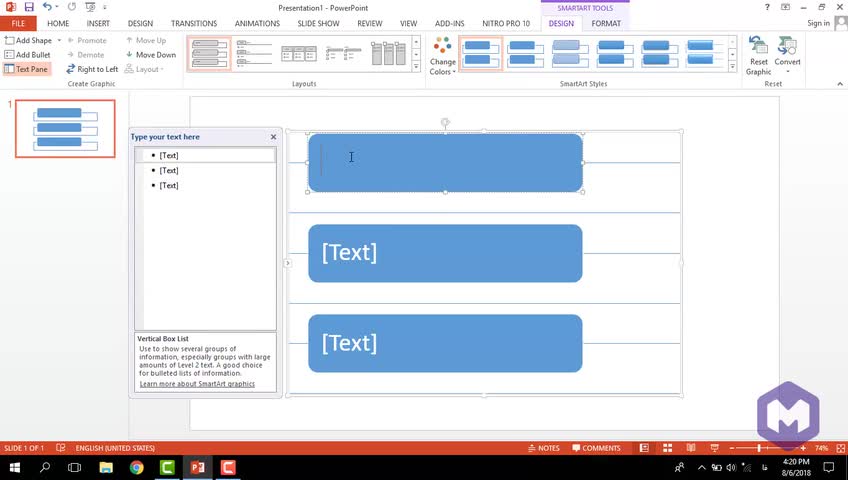The height and width of the screenshot is (480, 848).
Task: Close the Type your text here pane
Action: coord(273,137)
